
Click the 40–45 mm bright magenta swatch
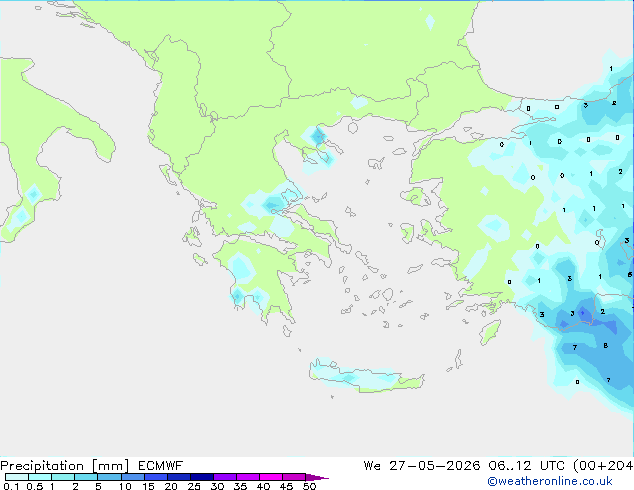pyautogui.click(x=271, y=477)
